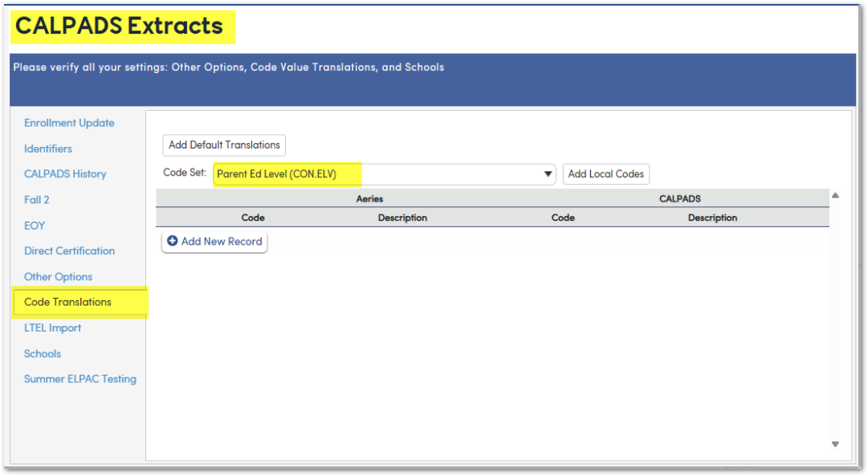Select the Fall 2 tab
This screenshot has width=868, height=476.
point(37,200)
